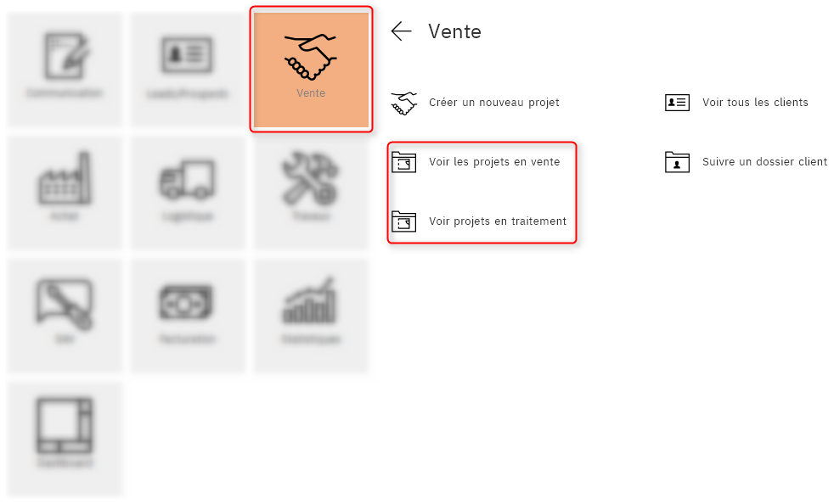Click the folder icon for Voir projets en traitement
The image size is (834, 504).
coord(403,221)
